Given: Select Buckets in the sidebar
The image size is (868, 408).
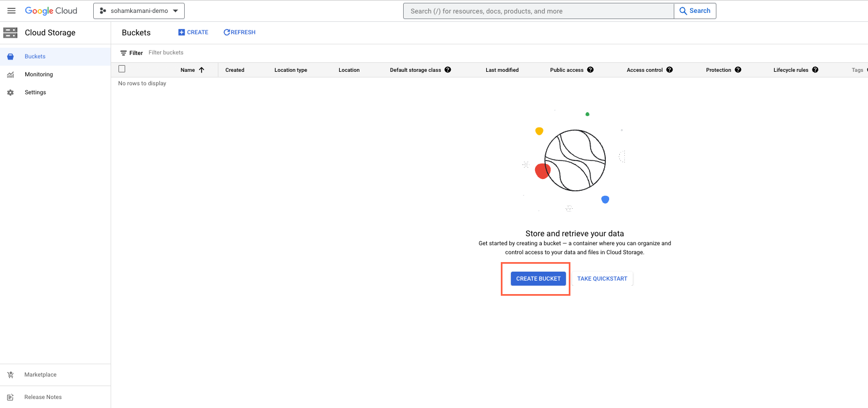Looking at the screenshot, I should tap(35, 56).
